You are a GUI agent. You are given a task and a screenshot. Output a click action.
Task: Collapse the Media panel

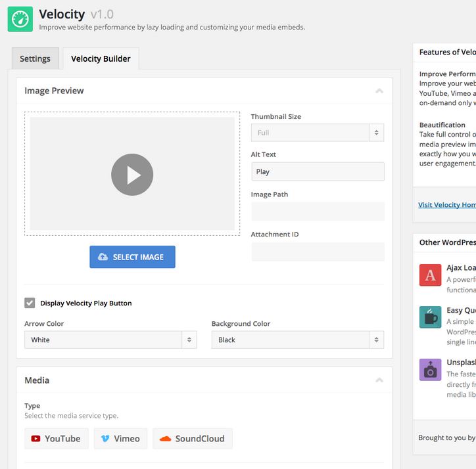point(379,380)
